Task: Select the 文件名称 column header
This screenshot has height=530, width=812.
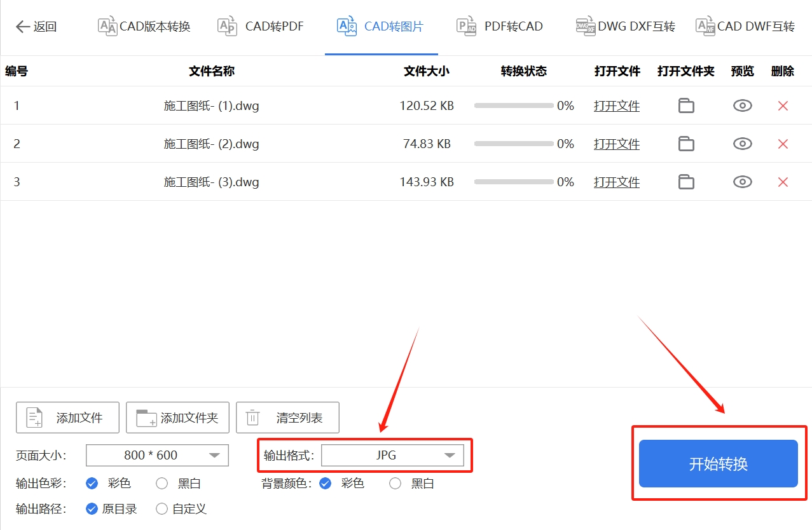Action: point(210,71)
